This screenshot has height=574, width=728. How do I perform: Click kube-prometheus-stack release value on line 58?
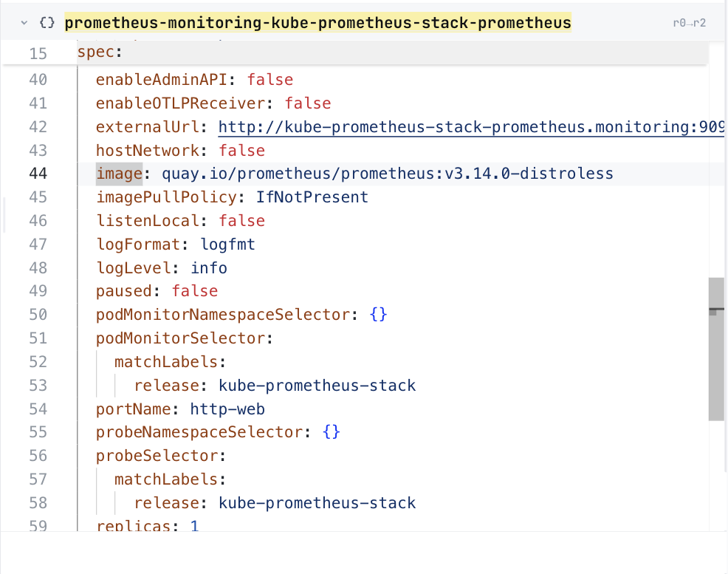(317, 503)
